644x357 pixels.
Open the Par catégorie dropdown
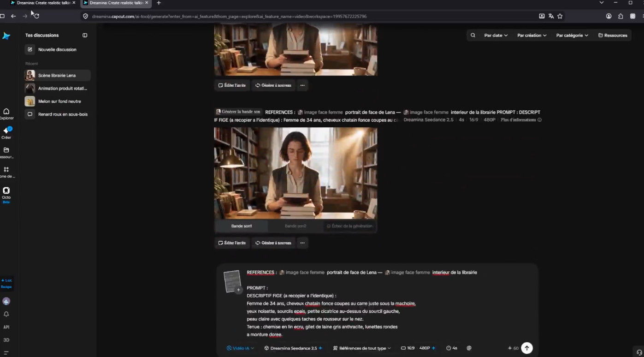click(572, 35)
